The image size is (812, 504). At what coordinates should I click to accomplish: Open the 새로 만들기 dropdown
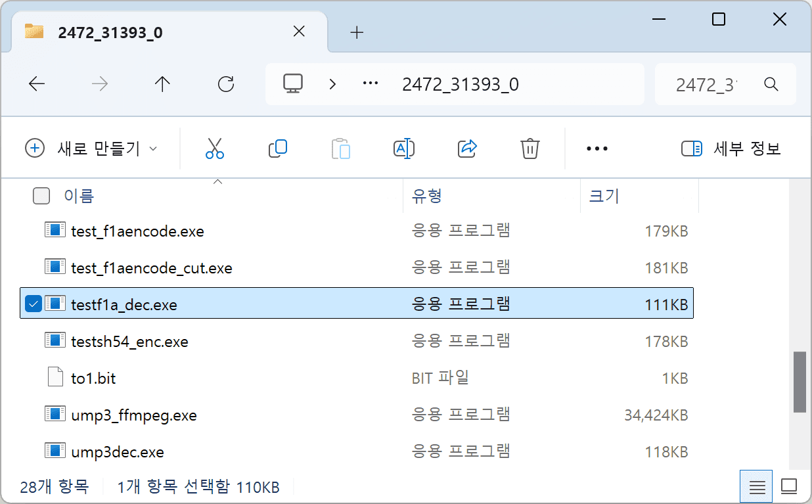click(x=91, y=149)
